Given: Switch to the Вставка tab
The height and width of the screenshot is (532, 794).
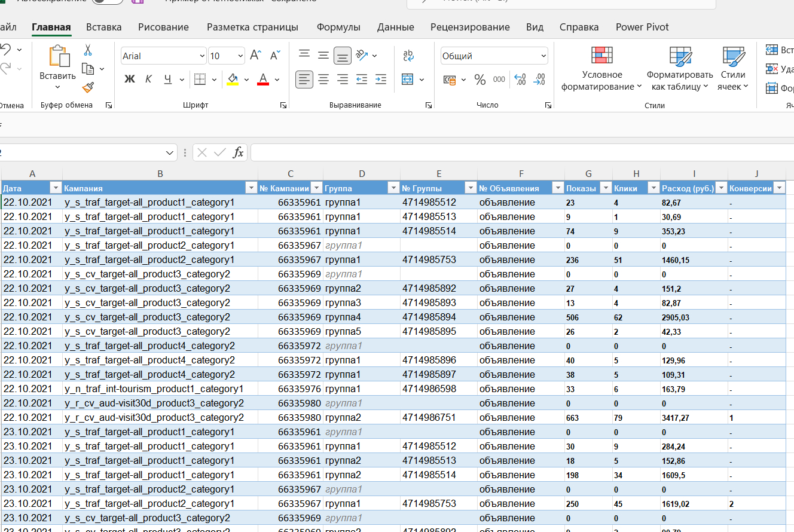Looking at the screenshot, I should click(103, 27).
